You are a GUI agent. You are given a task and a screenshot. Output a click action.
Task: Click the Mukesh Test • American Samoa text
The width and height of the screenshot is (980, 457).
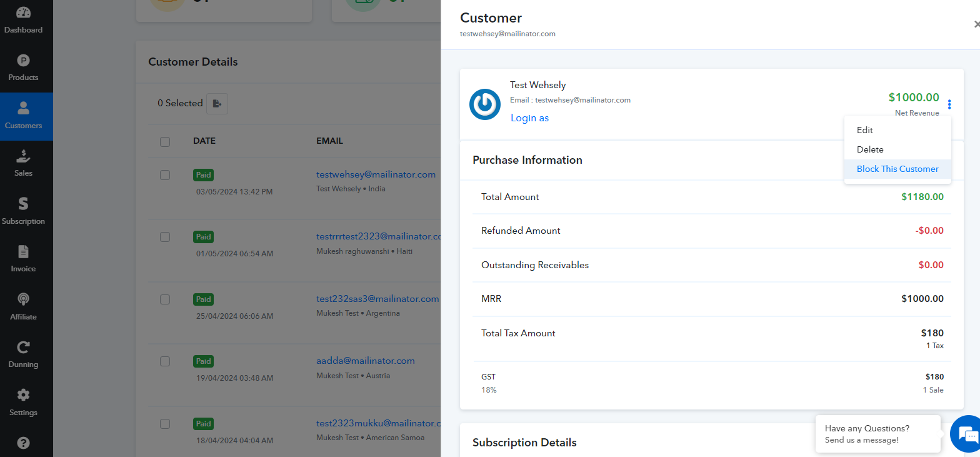370,438
